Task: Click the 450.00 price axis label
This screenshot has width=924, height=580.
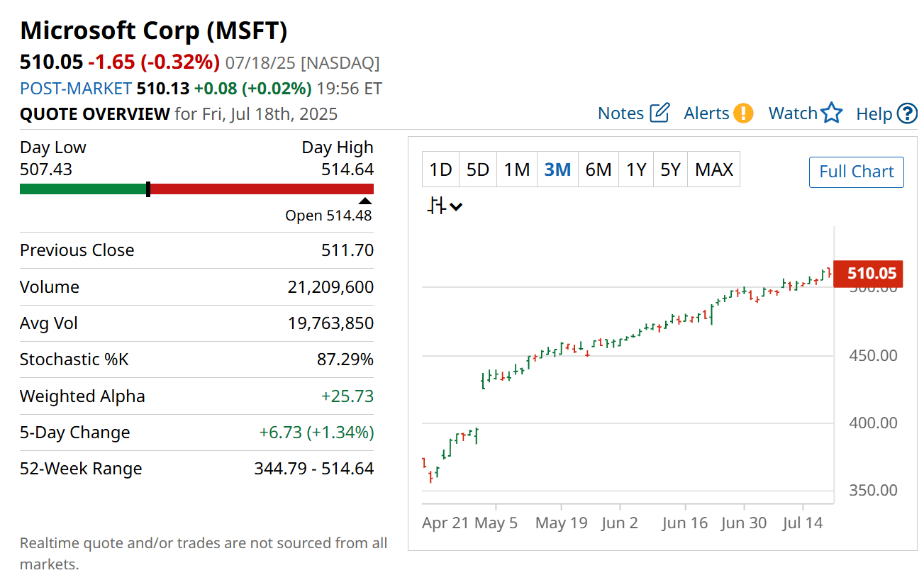Action: 873,355
